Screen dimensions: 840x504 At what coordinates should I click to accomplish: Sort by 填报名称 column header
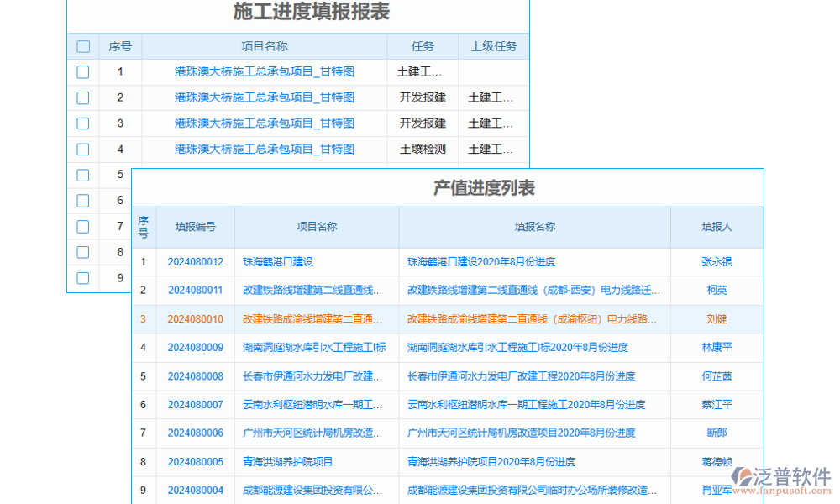pyautogui.click(x=534, y=227)
